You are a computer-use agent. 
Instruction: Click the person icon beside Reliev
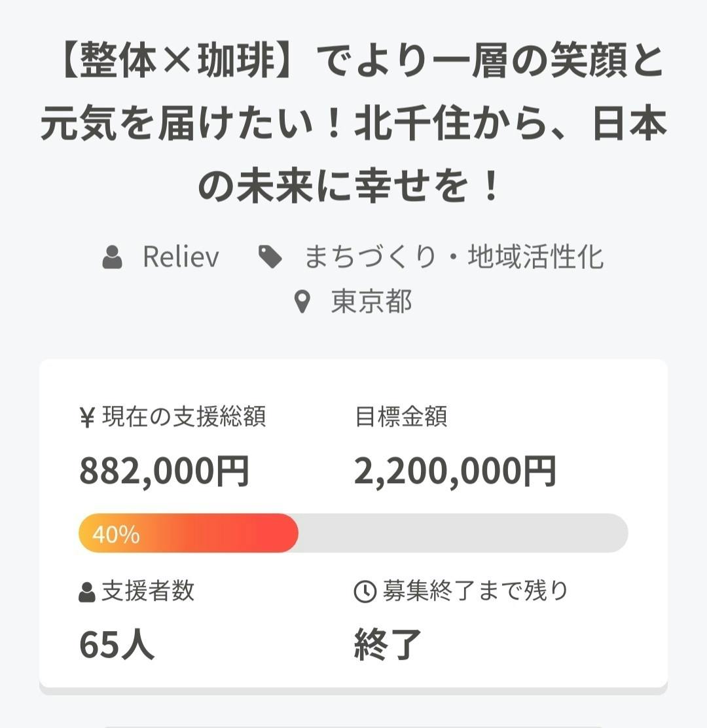113,257
